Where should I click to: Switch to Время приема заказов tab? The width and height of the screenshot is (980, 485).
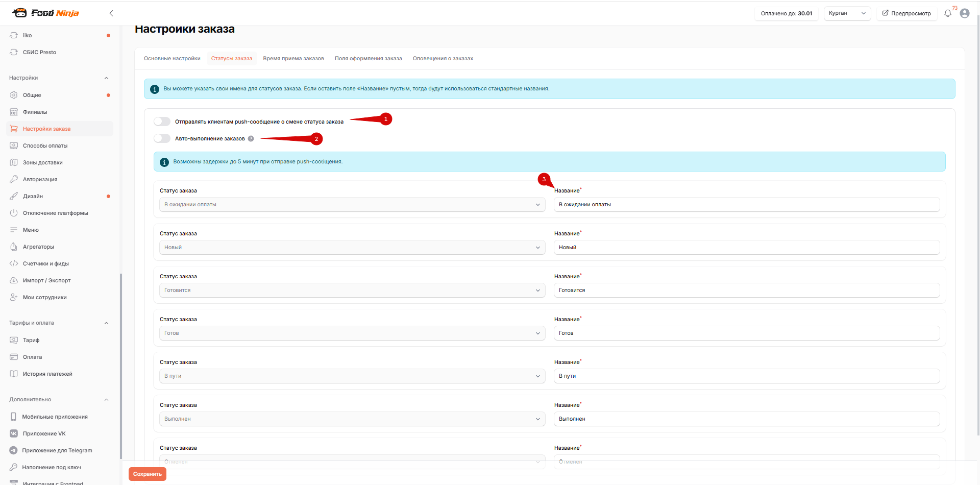point(293,58)
